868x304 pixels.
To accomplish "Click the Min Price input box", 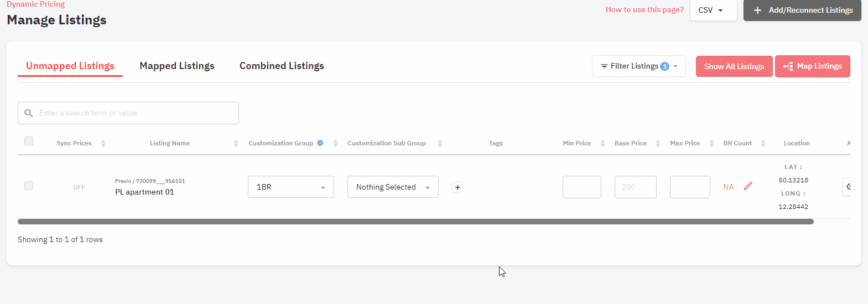I will click(x=582, y=187).
